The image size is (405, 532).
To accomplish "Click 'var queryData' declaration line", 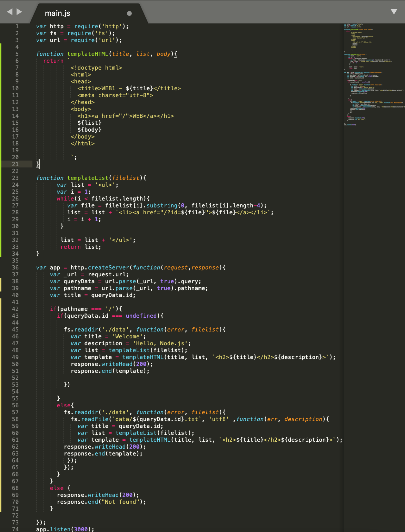I will (x=126, y=281).
